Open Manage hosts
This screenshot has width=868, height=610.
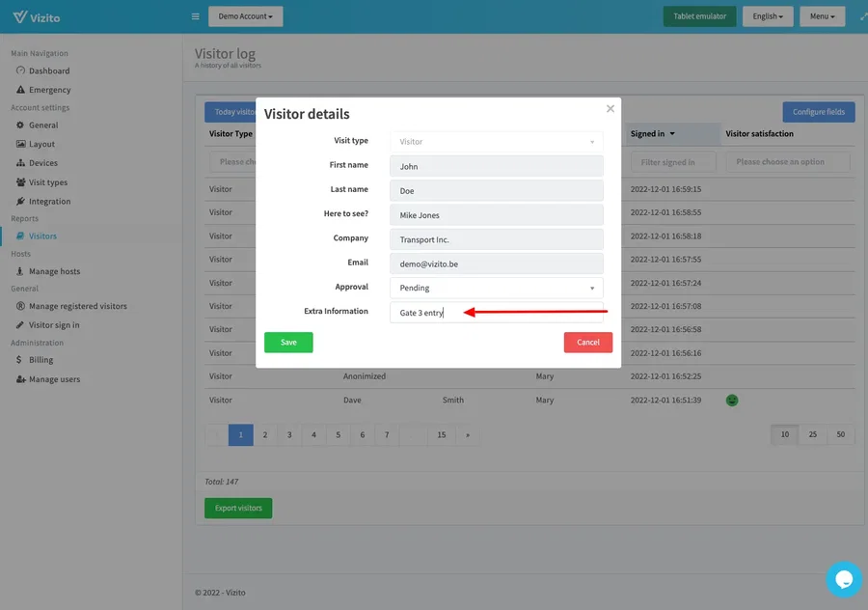(20, 271)
